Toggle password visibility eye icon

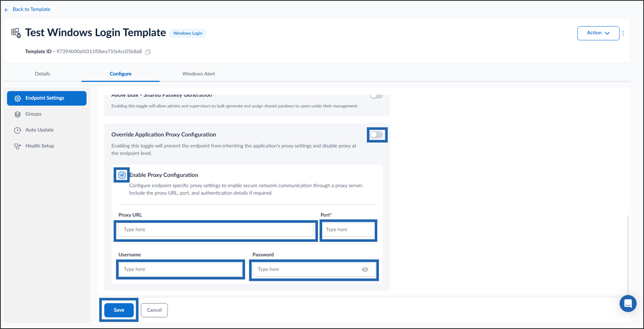coord(365,269)
